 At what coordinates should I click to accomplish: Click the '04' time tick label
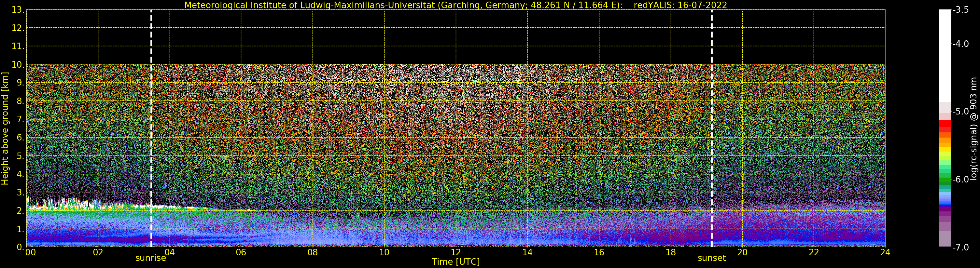click(170, 252)
